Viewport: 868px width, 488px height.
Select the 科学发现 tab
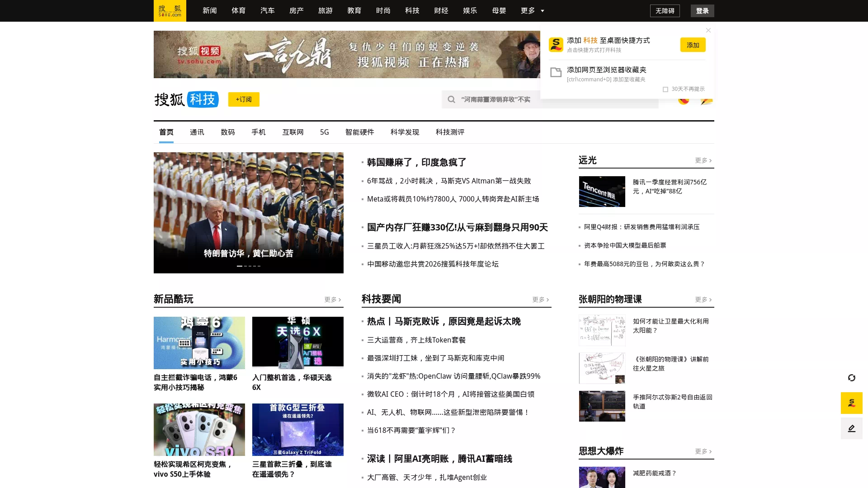[405, 132]
